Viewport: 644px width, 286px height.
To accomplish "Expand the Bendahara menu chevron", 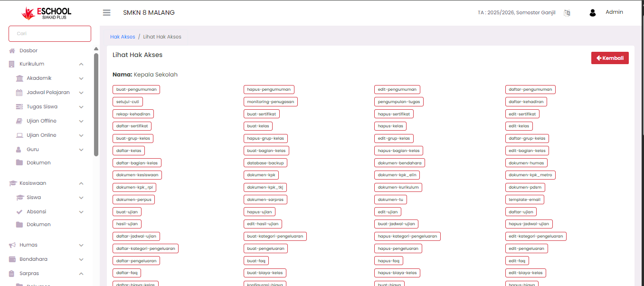I will [81, 259].
